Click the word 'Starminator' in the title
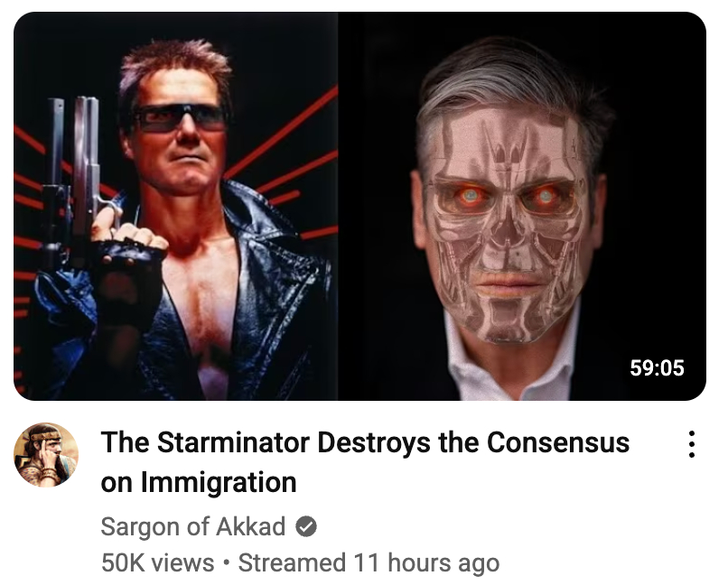Image resolution: width=728 pixels, height=585 pixels. [x=233, y=442]
